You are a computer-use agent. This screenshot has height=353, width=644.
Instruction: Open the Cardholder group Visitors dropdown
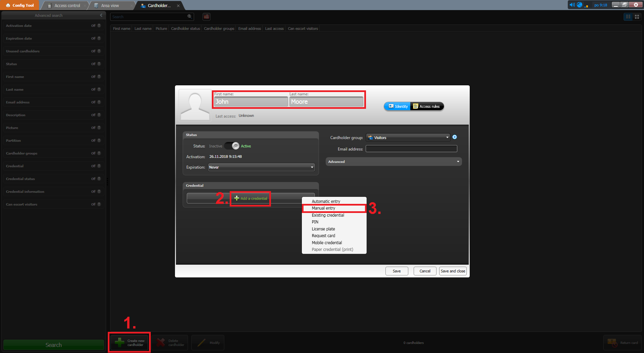coord(408,138)
